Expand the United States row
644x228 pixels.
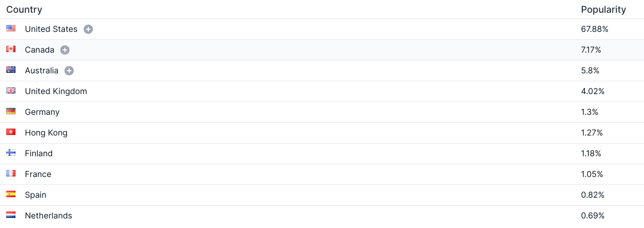pos(88,29)
